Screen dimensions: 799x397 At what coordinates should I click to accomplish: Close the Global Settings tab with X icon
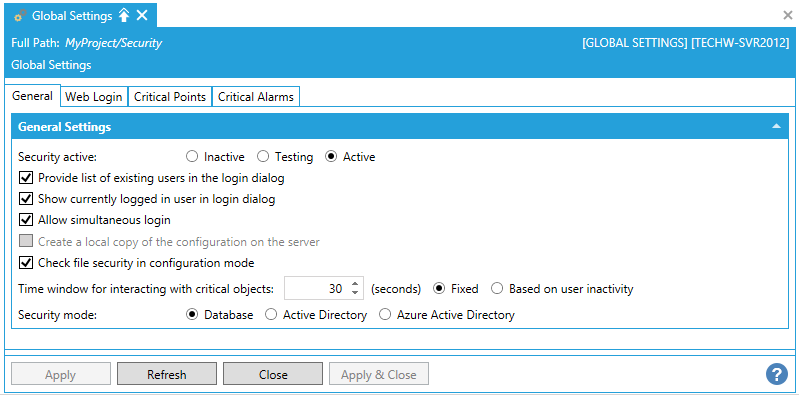tap(142, 16)
